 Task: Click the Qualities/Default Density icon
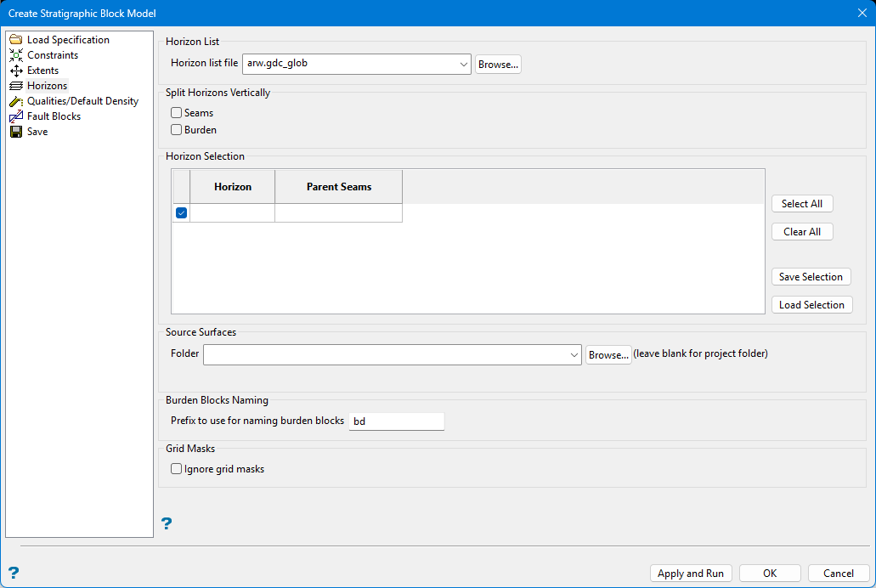click(x=16, y=101)
